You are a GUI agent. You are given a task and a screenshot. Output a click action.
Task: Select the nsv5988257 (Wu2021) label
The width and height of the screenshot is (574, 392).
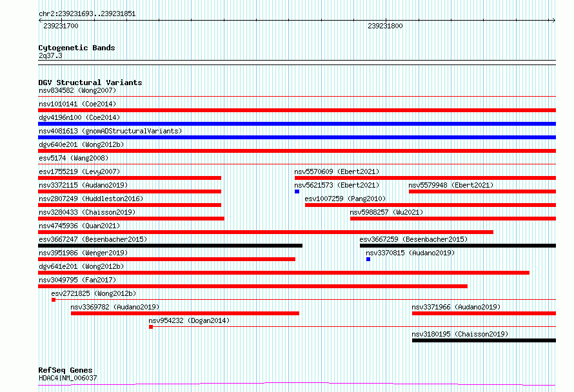point(386,212)
